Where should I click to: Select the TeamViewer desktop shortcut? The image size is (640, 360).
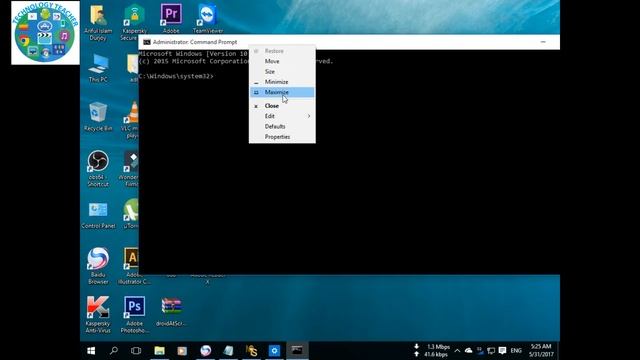(208, 18)
